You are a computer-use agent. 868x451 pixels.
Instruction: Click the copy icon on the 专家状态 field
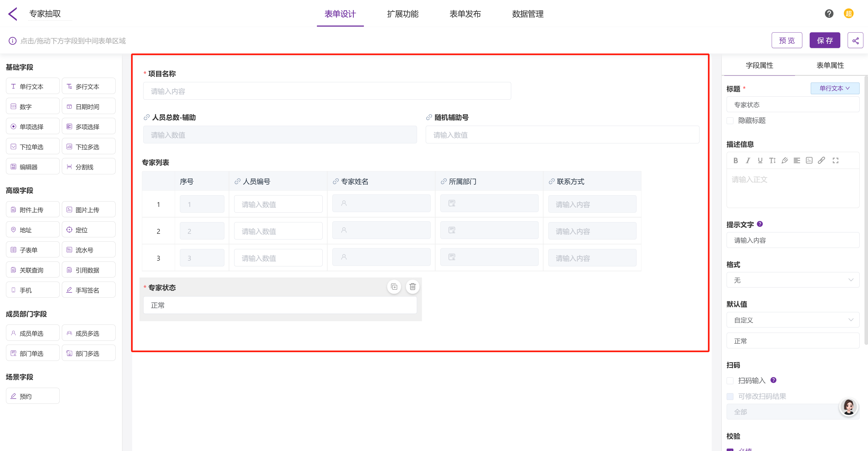(x=394, y=287)
